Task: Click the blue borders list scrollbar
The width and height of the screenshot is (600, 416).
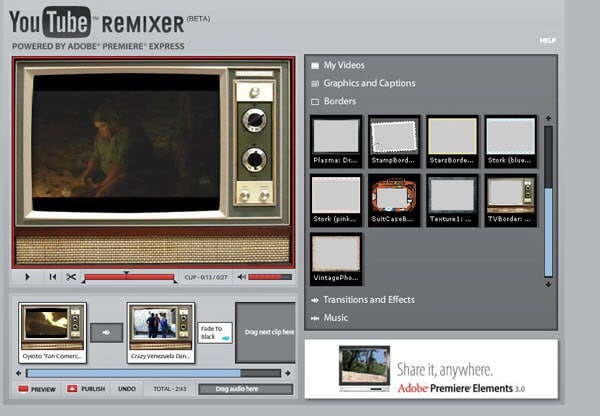Action: (548, 232)
